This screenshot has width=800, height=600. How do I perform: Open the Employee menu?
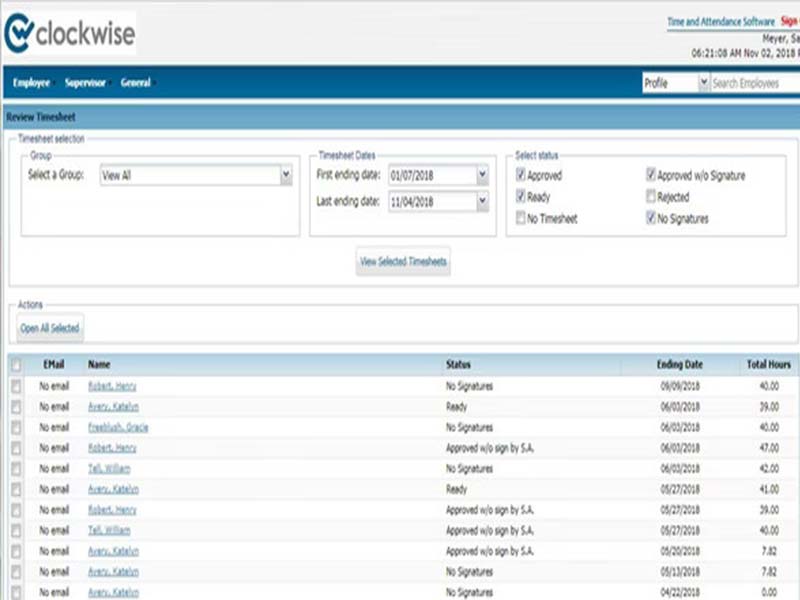[32, 83]
